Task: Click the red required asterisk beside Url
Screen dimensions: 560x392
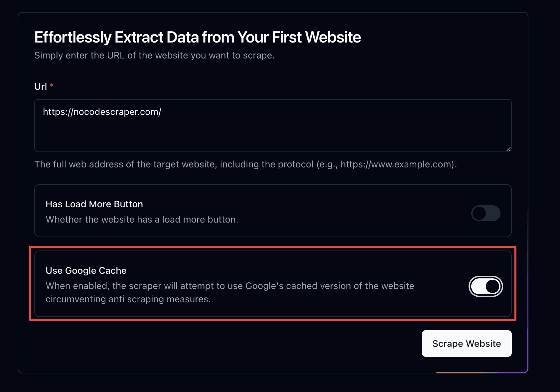Action: (52, 86)
